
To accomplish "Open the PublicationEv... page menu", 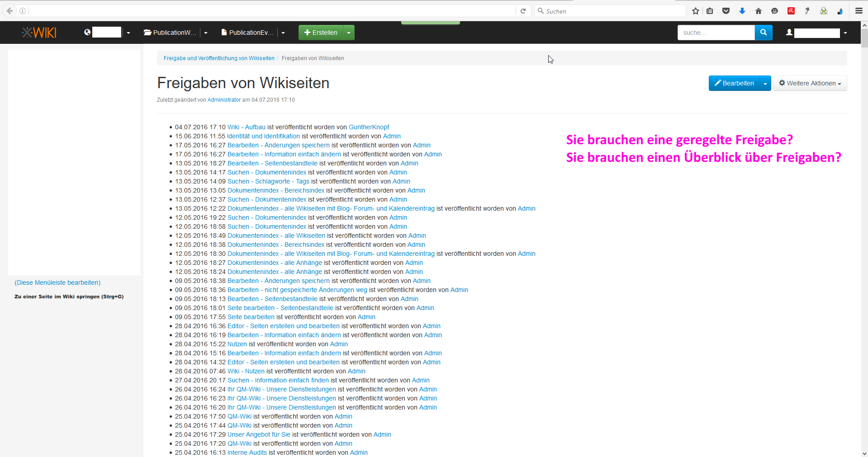I will point(248,33).
